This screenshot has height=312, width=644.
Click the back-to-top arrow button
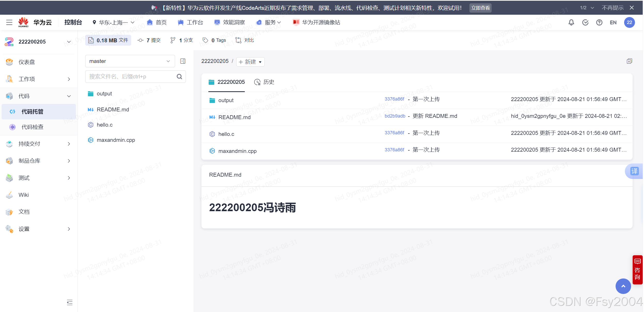click(x=623, y=286)
